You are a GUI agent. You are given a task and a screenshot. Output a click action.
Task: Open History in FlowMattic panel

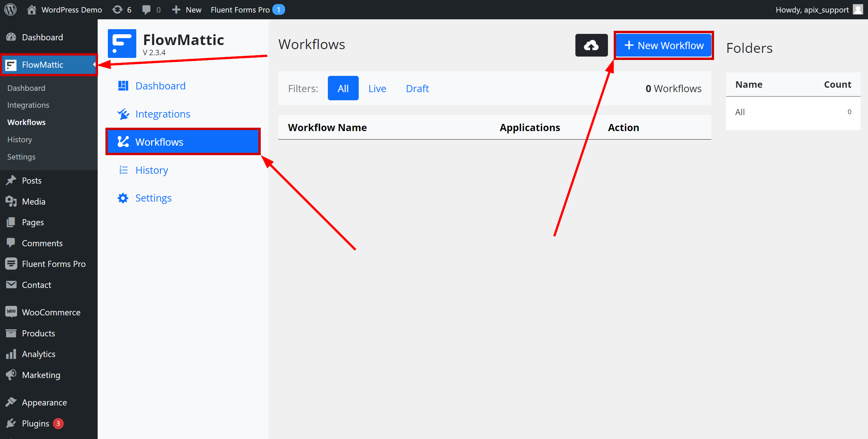(152, 170)
